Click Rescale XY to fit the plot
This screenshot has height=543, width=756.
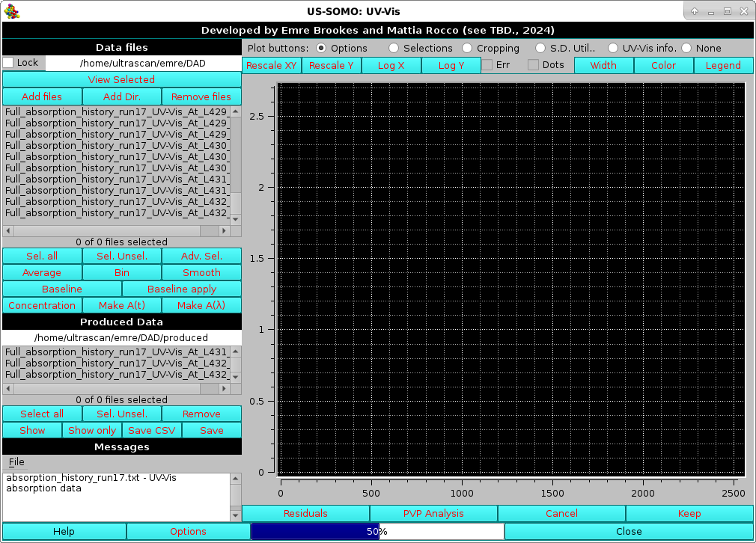click(x=270, y=65)
